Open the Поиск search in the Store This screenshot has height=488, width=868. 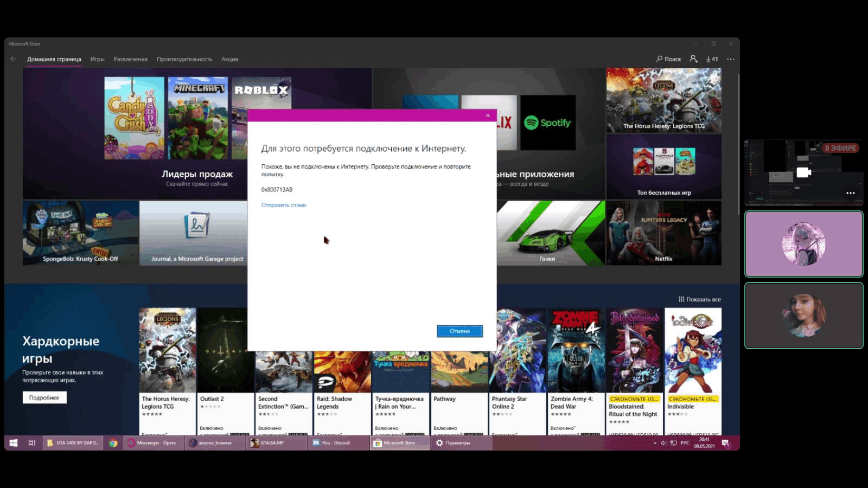tap(668, 59)
